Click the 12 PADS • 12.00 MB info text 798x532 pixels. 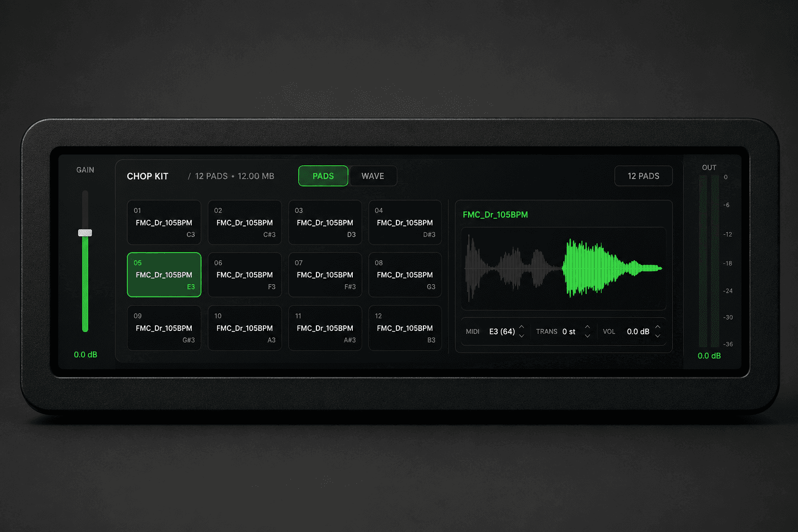coord(234,176)
